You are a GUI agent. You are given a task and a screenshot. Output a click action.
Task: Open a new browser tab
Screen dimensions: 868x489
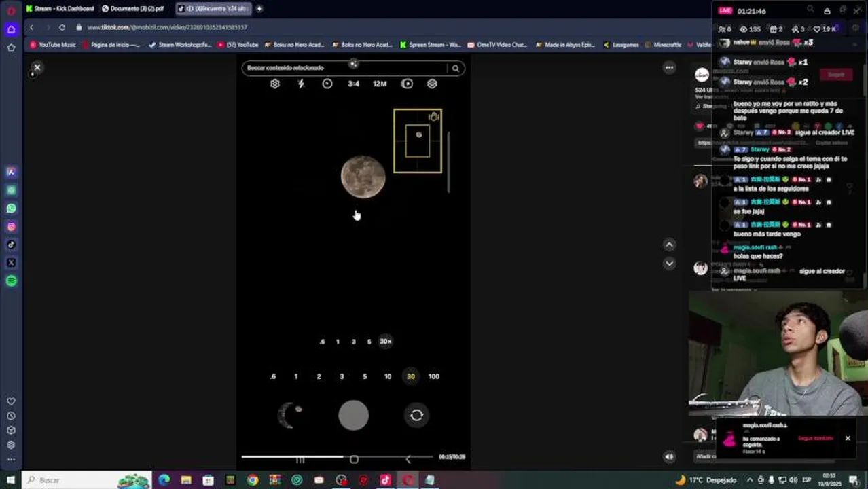tap(259, 9)
